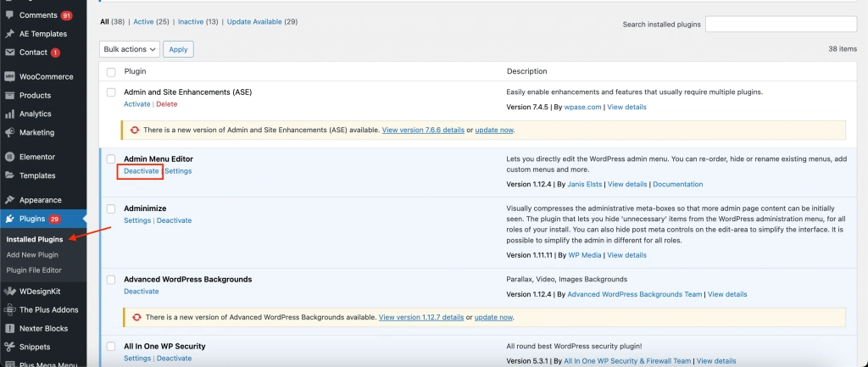Open Plugin File Editor submenu

pyautogui.click(x=34, y=270)
